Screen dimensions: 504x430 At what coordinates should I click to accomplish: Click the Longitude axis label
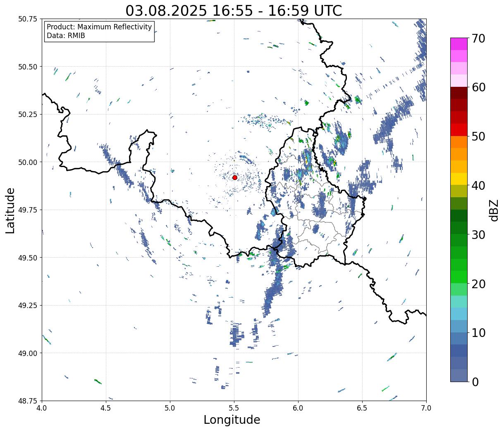pos(232,420)
